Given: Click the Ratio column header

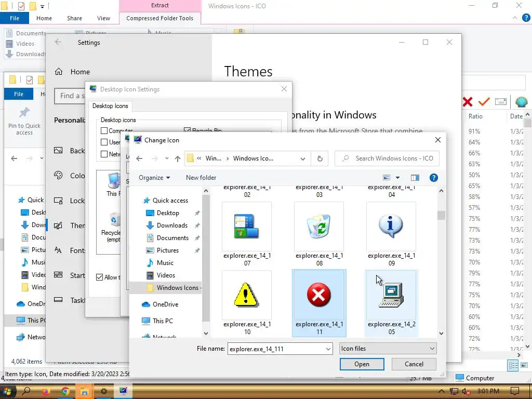Looking at the screenshot, I should (x=475, y=116).
